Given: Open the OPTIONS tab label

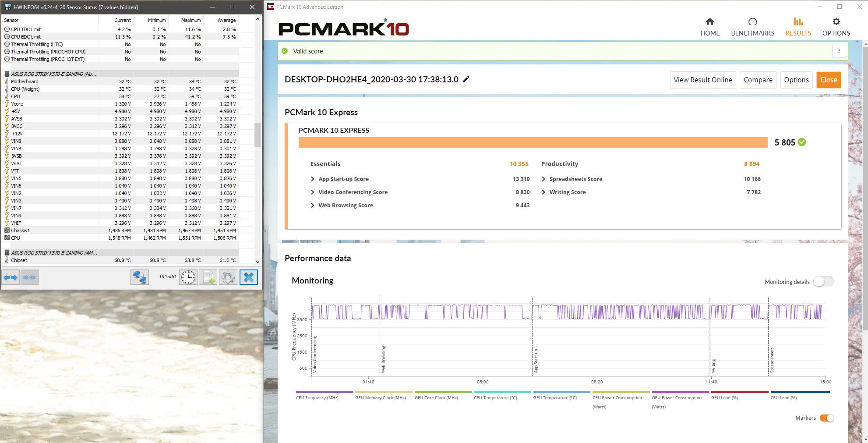Looking at the screenshot, I should click(x=836, y=33).
